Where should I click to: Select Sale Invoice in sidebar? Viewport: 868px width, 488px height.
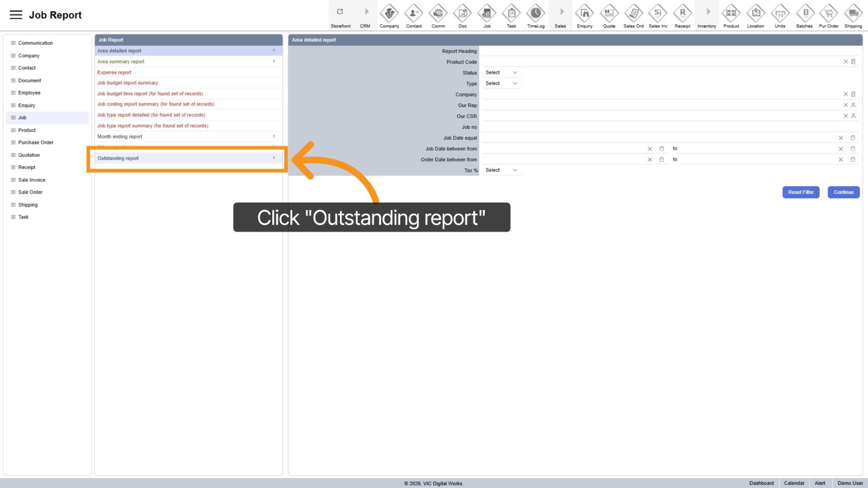coord(32,180)
